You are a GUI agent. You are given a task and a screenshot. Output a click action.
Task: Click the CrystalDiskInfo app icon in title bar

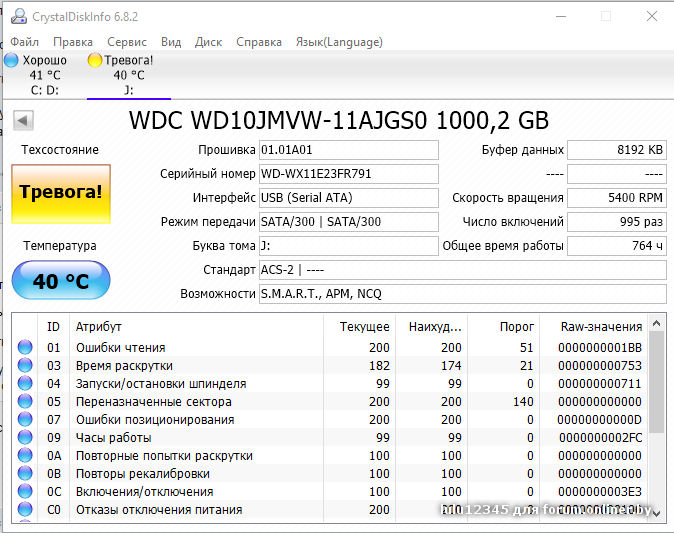pyautogui.click(x=18, y=16)
